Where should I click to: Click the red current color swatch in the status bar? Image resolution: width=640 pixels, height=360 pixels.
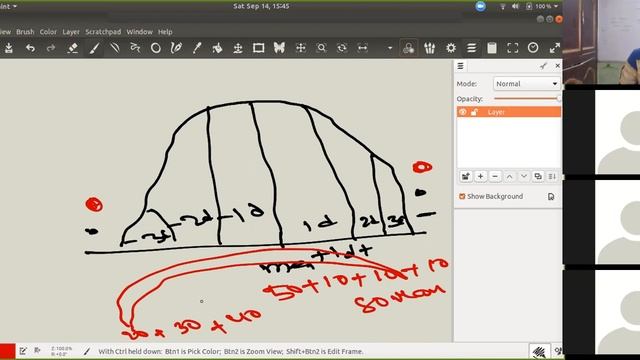[x=7, y=351]
